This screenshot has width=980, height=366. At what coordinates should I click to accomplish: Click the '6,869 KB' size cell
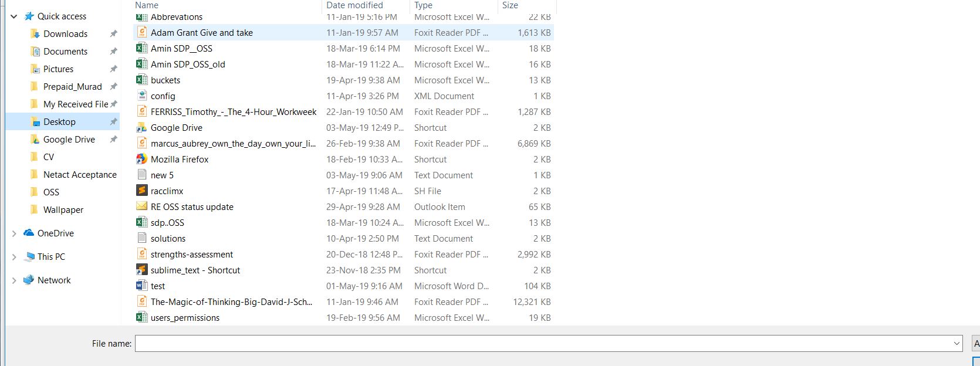coord(534,144)
